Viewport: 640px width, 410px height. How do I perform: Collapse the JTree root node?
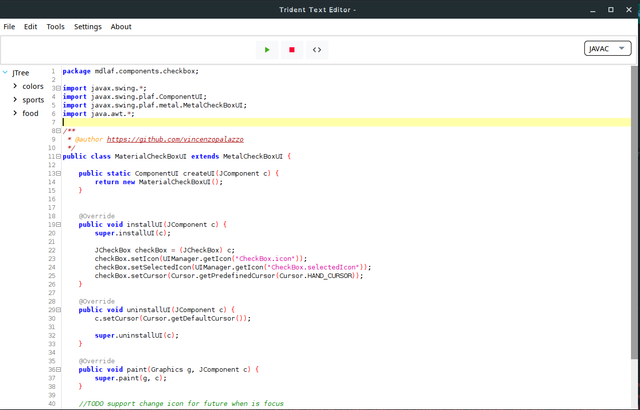coord(5,73)
